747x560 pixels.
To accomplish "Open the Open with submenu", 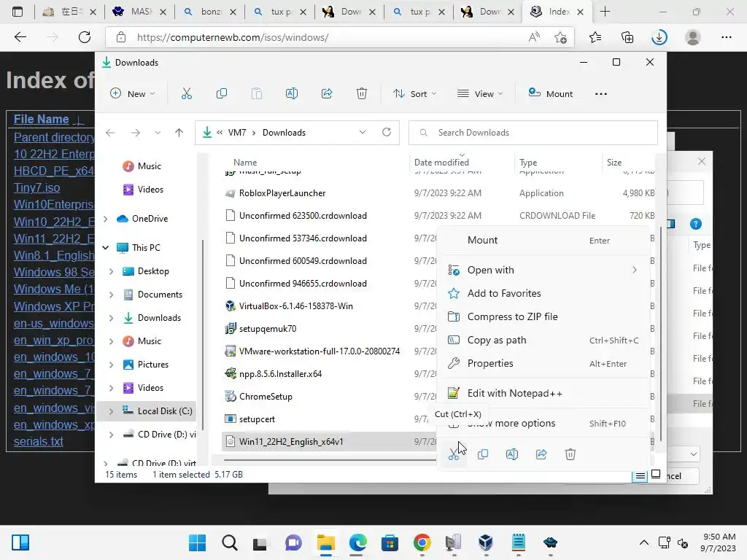I will pos(543,270).
